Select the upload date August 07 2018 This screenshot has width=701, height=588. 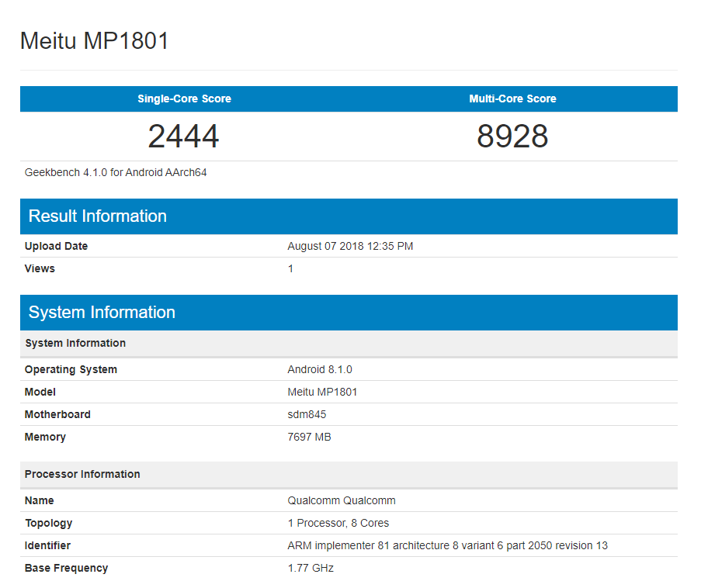tap(350, 246)
